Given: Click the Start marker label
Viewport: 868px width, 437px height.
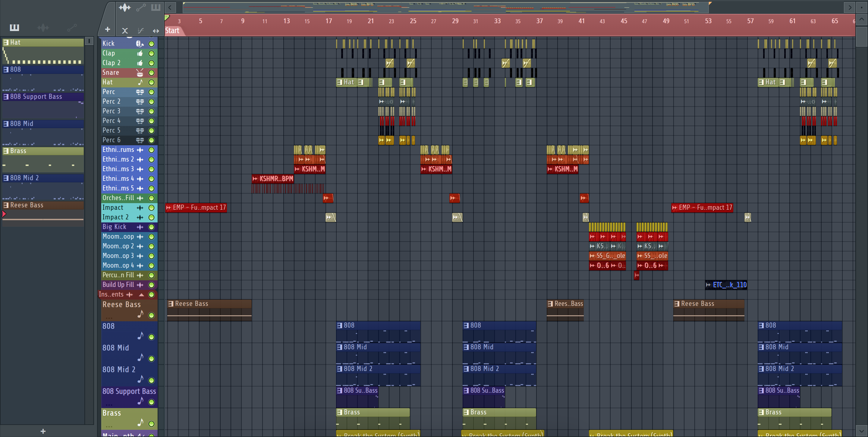Looking at the screenshot, I should click(172, 31).
